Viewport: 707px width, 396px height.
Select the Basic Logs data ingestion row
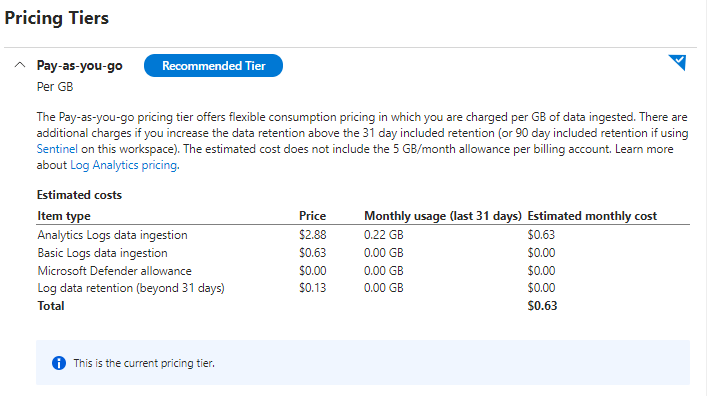(363, 253)
